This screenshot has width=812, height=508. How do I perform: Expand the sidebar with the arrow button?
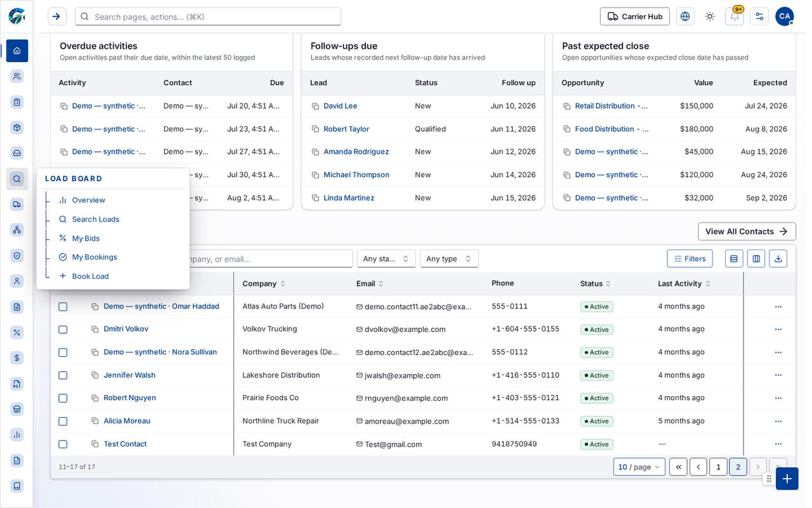click(57, 17)
